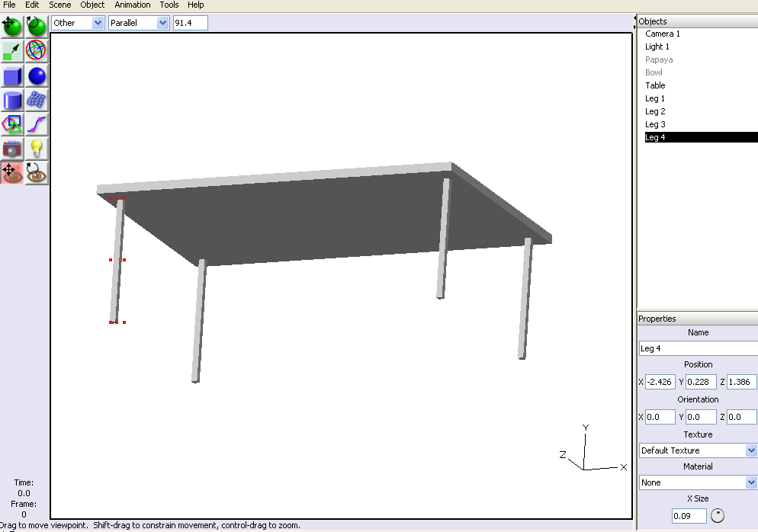758x532 pixels.
Task: Click the Name field containing Leg 4
Action: pos(698,348)
